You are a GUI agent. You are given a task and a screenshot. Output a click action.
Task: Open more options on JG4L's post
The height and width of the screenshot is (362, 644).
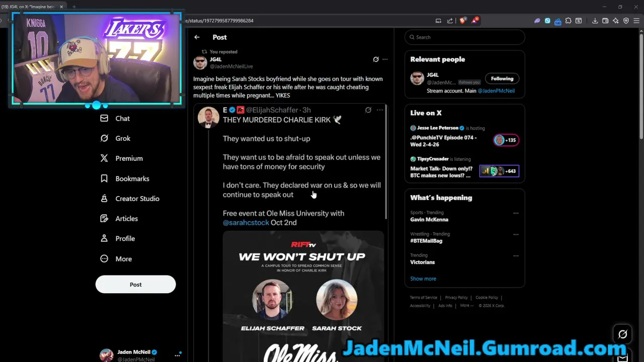pos(385,59)
